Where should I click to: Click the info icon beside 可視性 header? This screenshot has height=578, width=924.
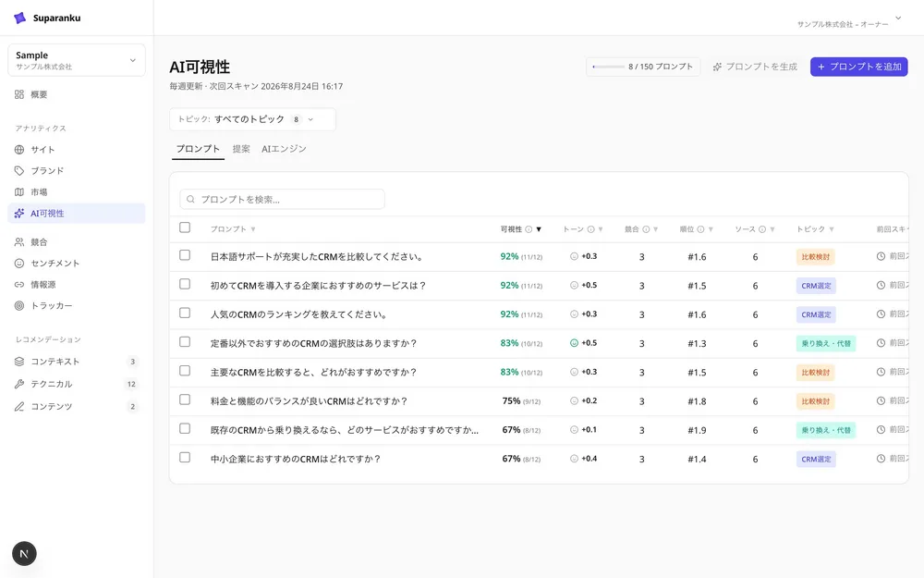(529, 229)
